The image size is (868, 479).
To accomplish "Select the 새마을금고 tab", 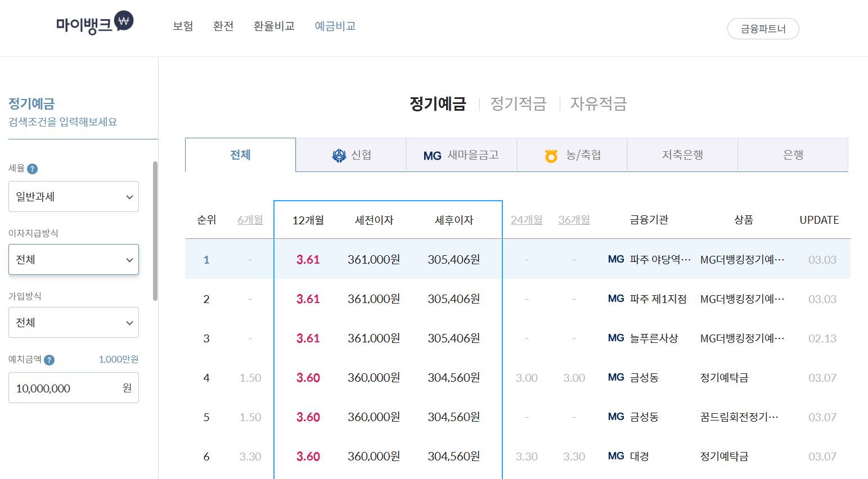I will click(x=461, y=155).
